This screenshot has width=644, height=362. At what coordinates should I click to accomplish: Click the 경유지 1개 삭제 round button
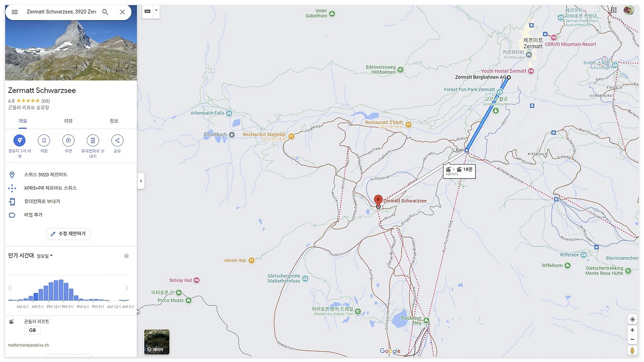click(20, 140)
